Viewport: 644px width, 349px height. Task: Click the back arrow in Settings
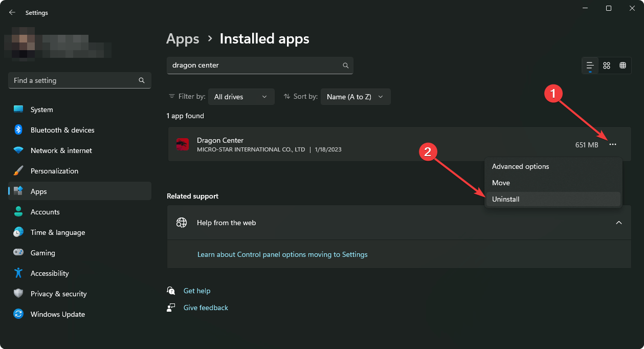12,12
